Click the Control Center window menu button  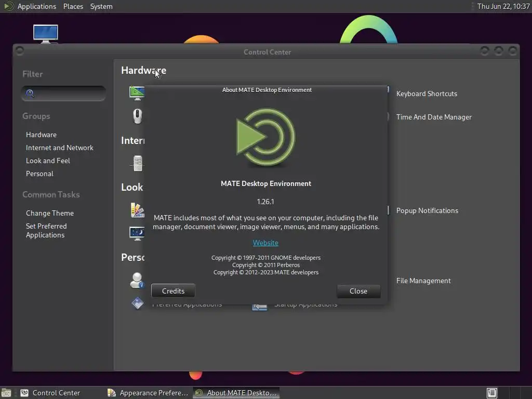[x=20, y=51]
